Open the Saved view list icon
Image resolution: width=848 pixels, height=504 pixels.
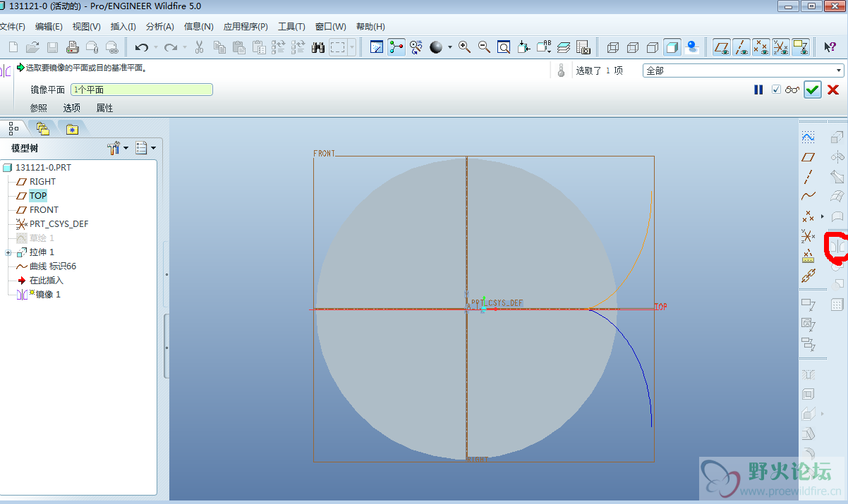(543, 47)
